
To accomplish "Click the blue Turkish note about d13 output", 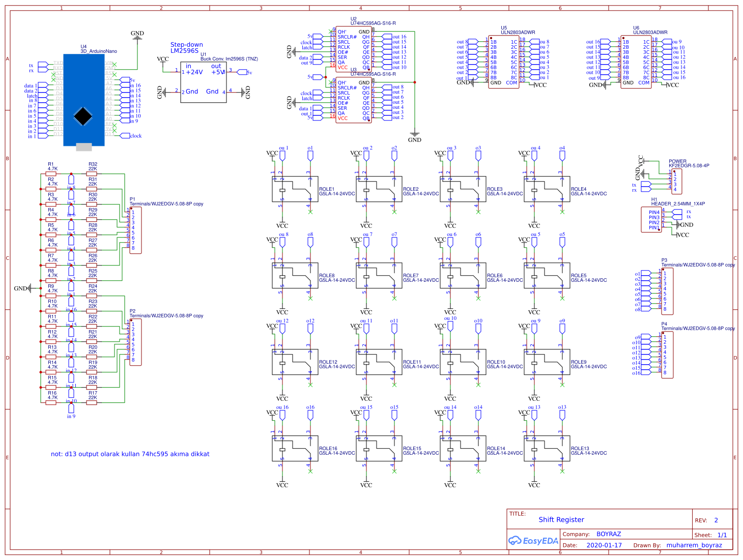I will (x=130, y=454).
